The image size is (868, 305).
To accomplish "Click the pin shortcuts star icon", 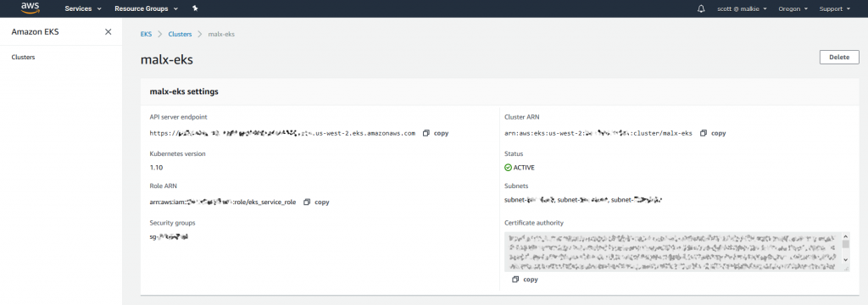I will [195, 8].
